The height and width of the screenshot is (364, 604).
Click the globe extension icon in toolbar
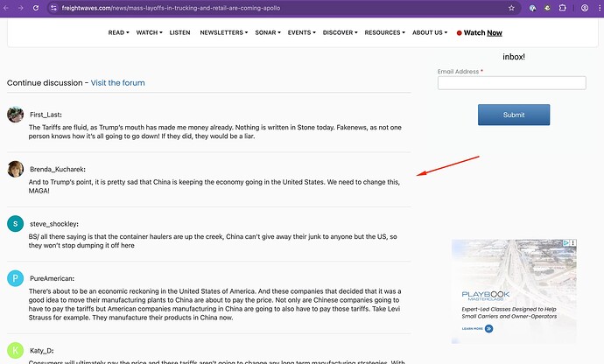(533, 8)
